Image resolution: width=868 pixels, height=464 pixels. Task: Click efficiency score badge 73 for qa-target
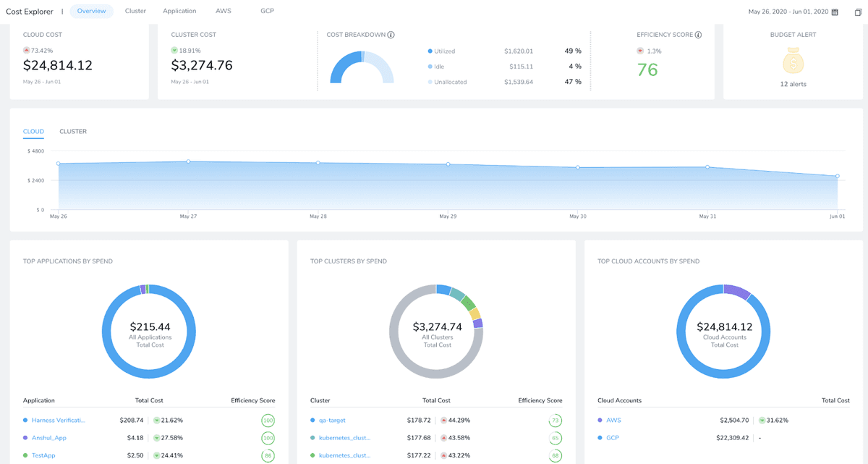click(555, 420)
